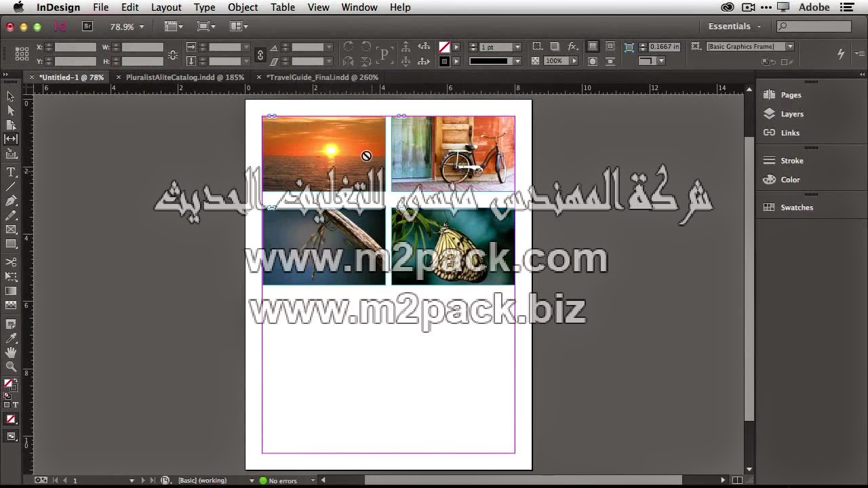Click the search field in application bar

coord(814,26)
